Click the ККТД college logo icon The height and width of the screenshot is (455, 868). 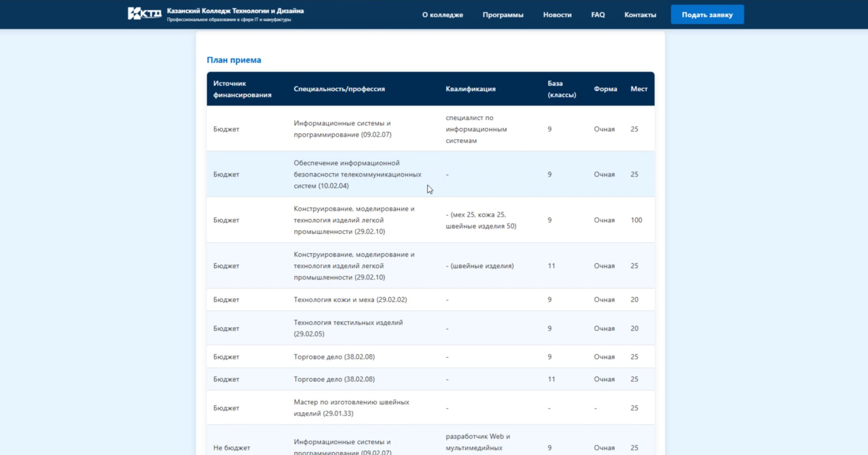tap(144, 14)
